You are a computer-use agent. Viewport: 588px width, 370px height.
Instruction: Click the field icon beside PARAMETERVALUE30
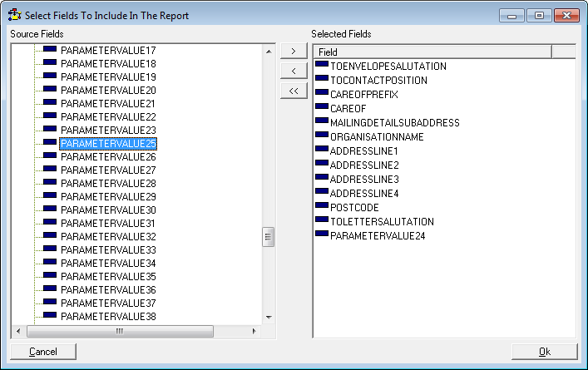[50, 209]
